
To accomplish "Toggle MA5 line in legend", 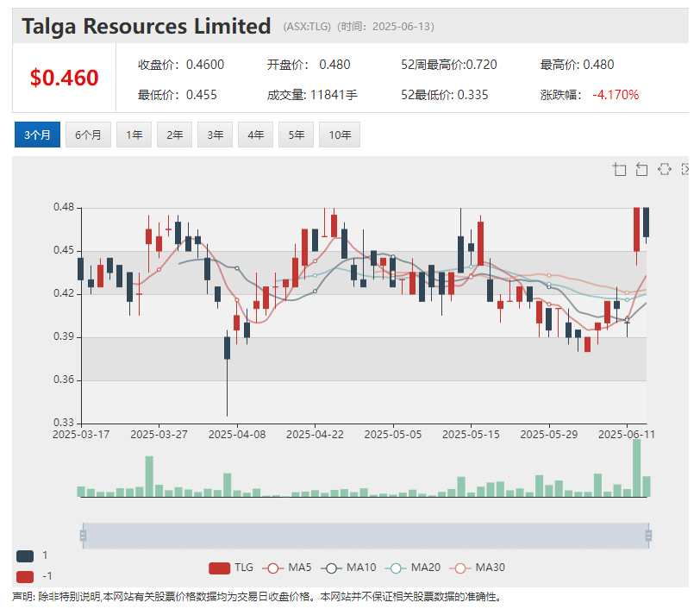I will 286,568.
